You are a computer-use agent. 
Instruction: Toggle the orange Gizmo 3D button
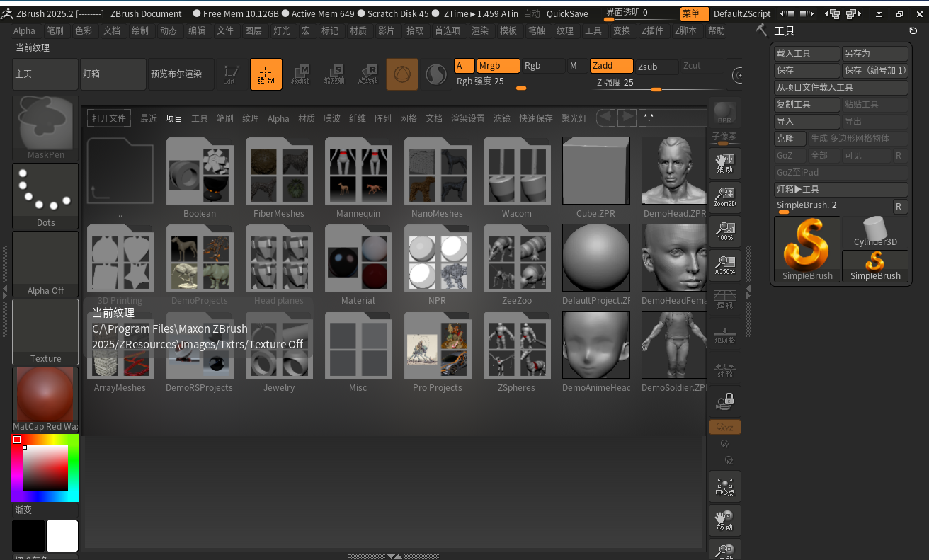[402, 74]
